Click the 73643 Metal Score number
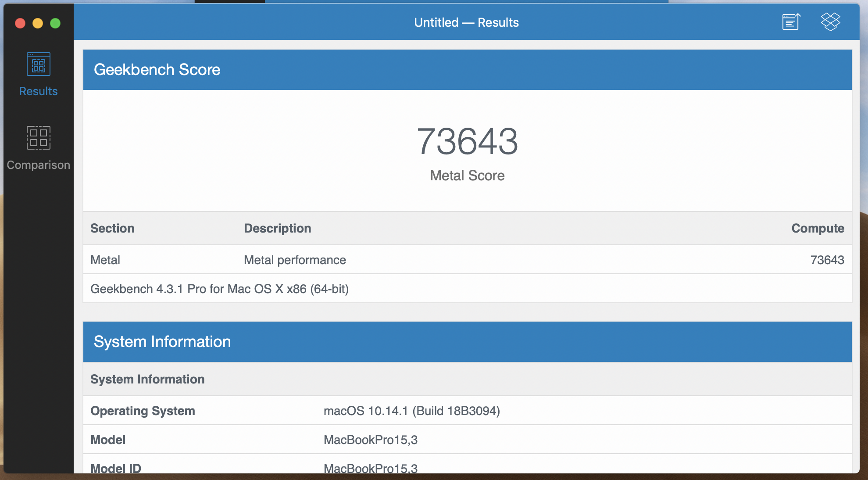This screenshot has height=480, width=868. pyautogui.click(x=467, y=142)
